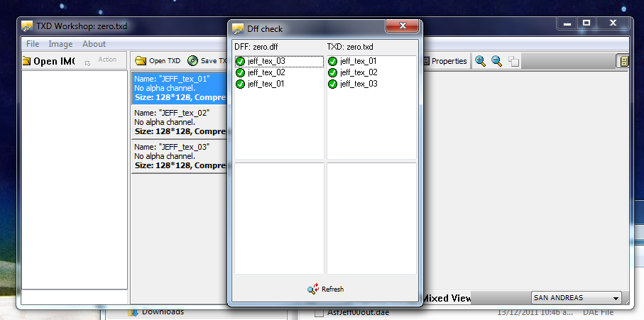644x320 pixels.
Task: Click the Open TXD button
Action: click(158, 61)
